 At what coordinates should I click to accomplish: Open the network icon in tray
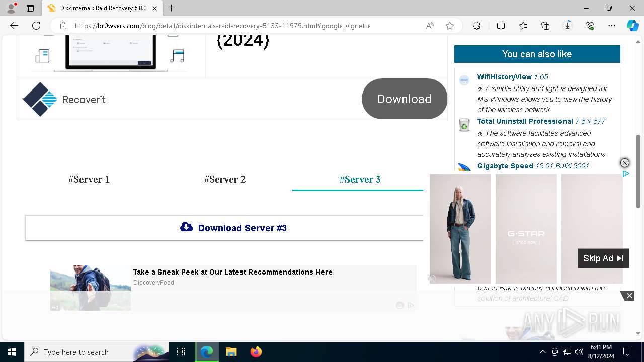coord(567,352)
